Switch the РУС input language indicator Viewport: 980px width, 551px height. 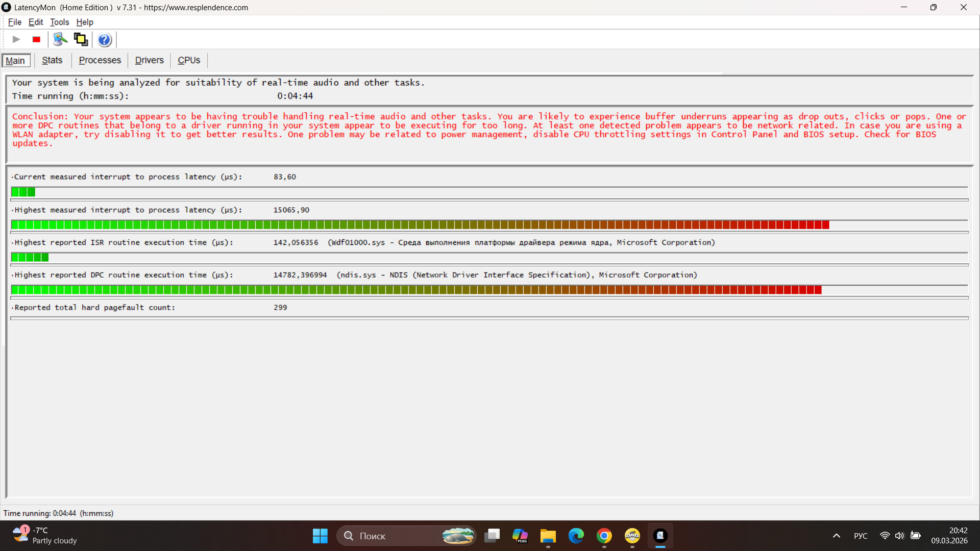pos(861,536)
